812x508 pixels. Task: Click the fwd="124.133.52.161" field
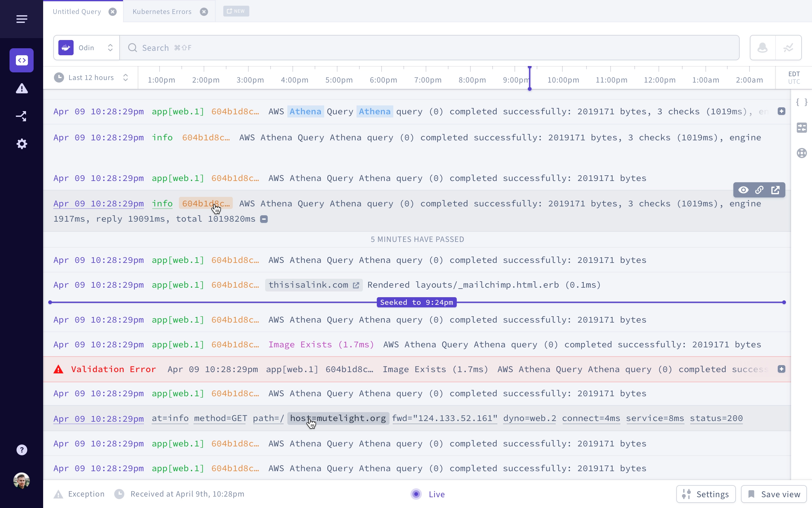point(445,418)
